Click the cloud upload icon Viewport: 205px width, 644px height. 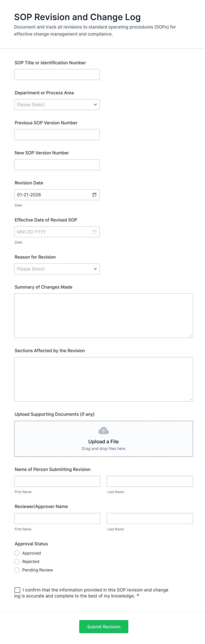click(103, 431)
